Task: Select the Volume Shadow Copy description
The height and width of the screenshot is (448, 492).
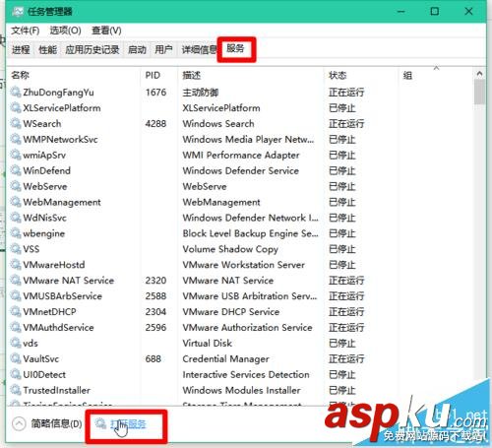Action: coord(230,249)
